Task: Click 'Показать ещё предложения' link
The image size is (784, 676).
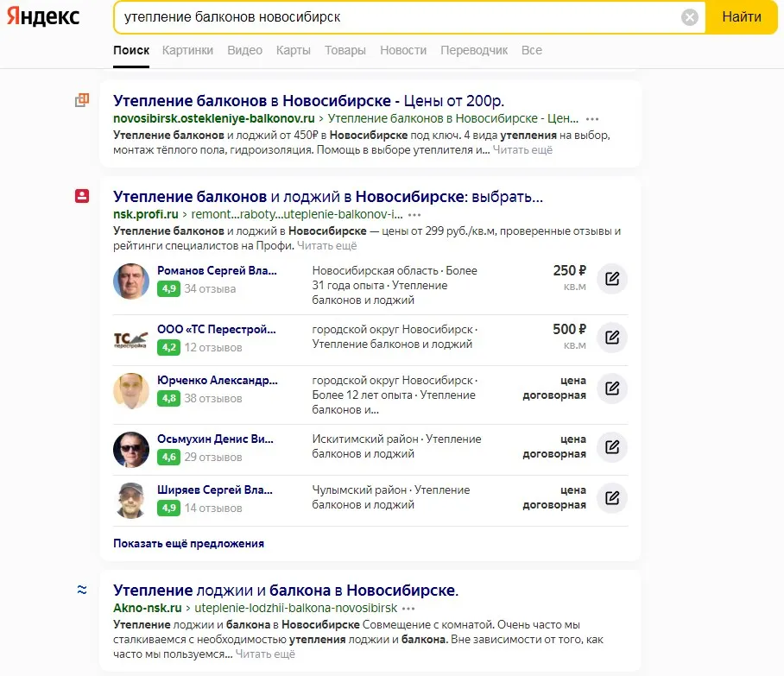Action: point(188,544)
